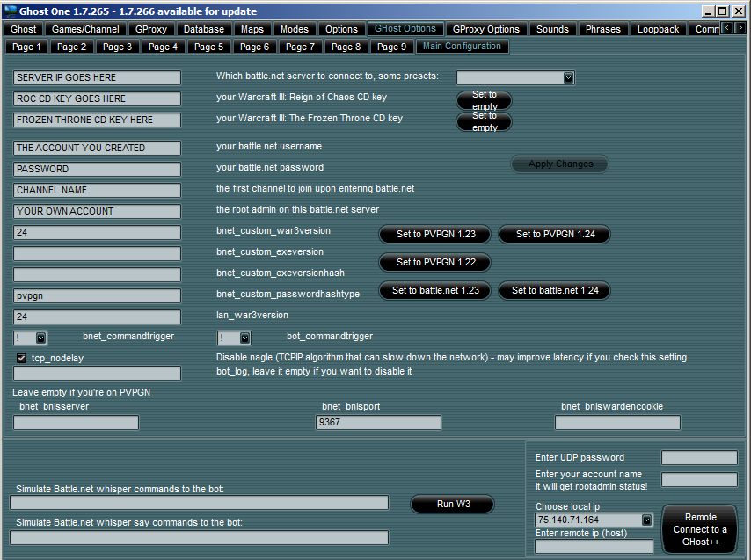Go to Page 5 subtab
This screenshot has width=751, height=560.
[x=208, y=47]
